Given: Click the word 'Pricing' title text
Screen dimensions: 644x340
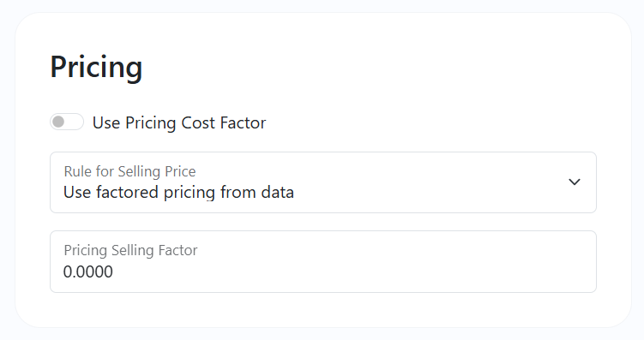Looking at the screenshot, I should coord(96,67).
